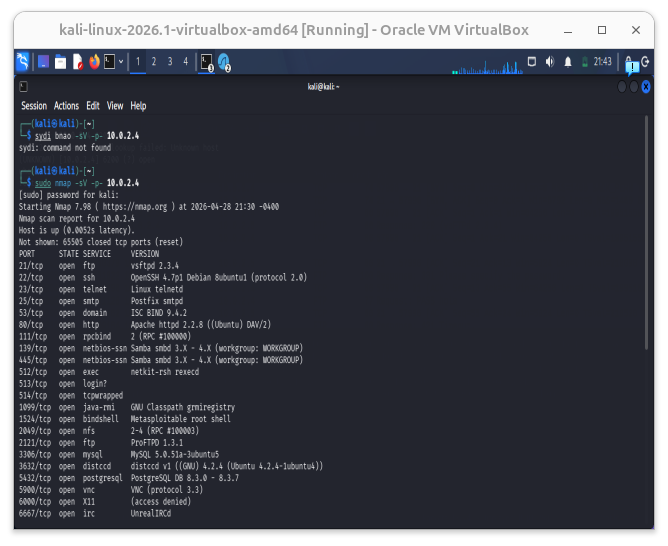Click terminal icon in terminal title bar

(x=23, y=86)
